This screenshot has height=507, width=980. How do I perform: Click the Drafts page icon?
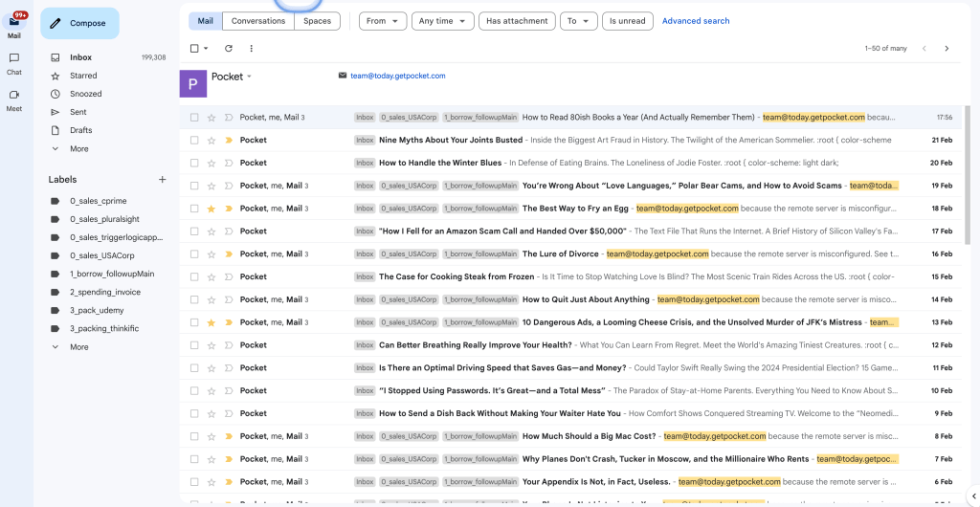pyautogui.click(x=55, y=130)
